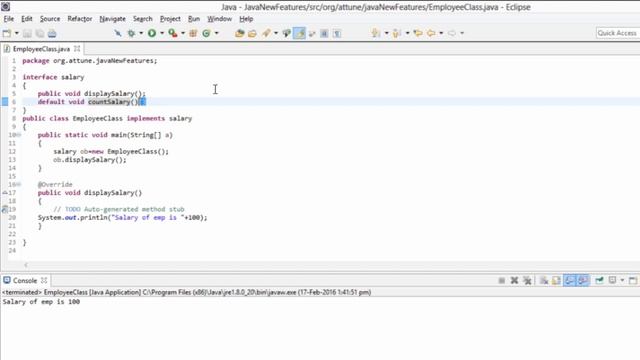This screenshot has width=640, height=360.
Task: Open the Help menu
Action: 246,19
